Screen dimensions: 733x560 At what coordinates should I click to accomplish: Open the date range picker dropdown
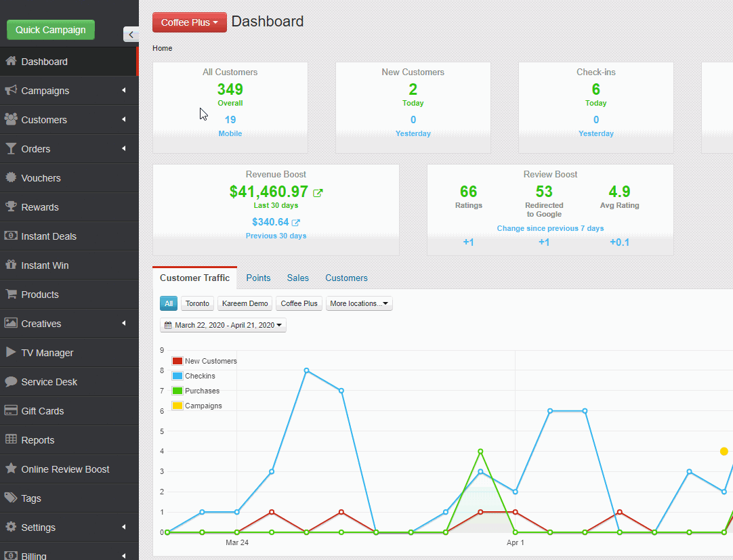(223, 325)
